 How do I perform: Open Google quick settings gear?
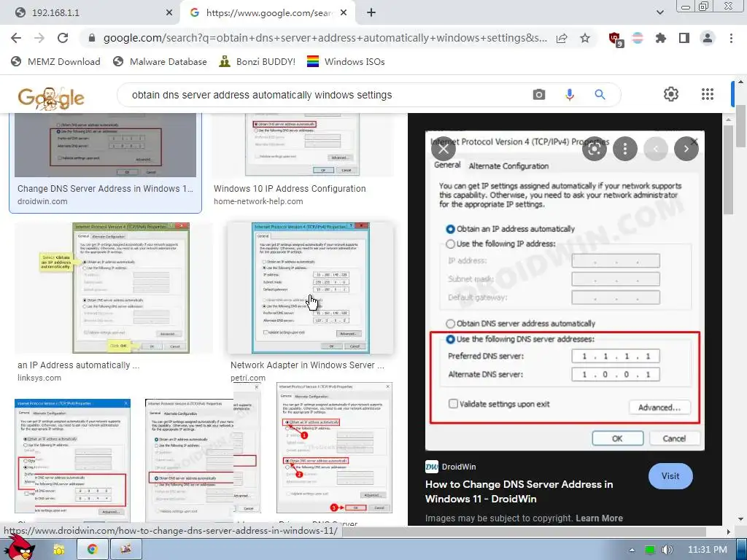pyautogui.click(x=671, y=94)
